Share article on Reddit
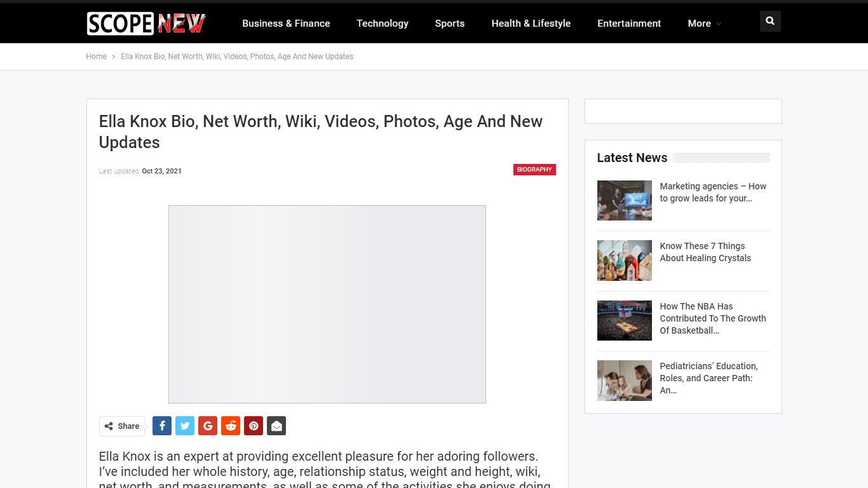The height and width of the screenshot is (488, 868). (x=231, y=426)
